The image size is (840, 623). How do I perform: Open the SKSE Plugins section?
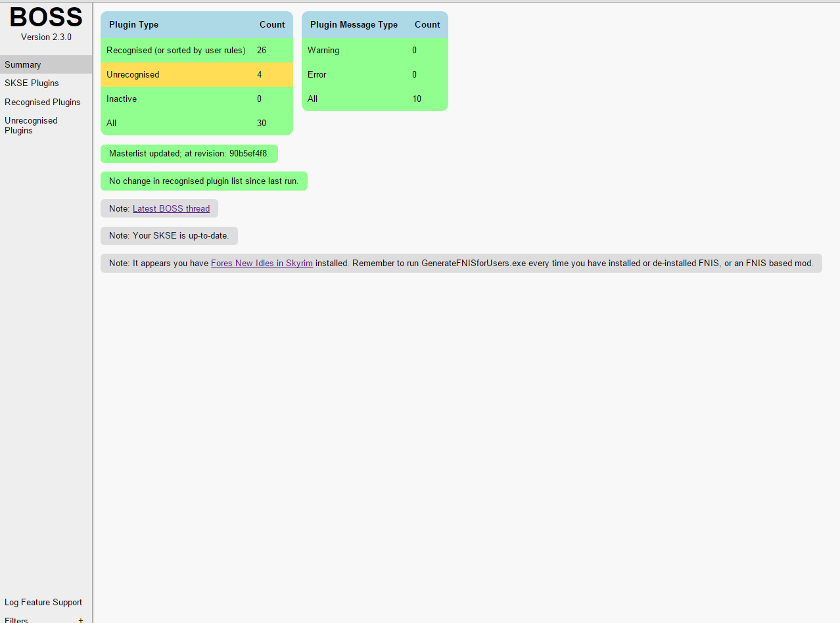tap(32, 83)
